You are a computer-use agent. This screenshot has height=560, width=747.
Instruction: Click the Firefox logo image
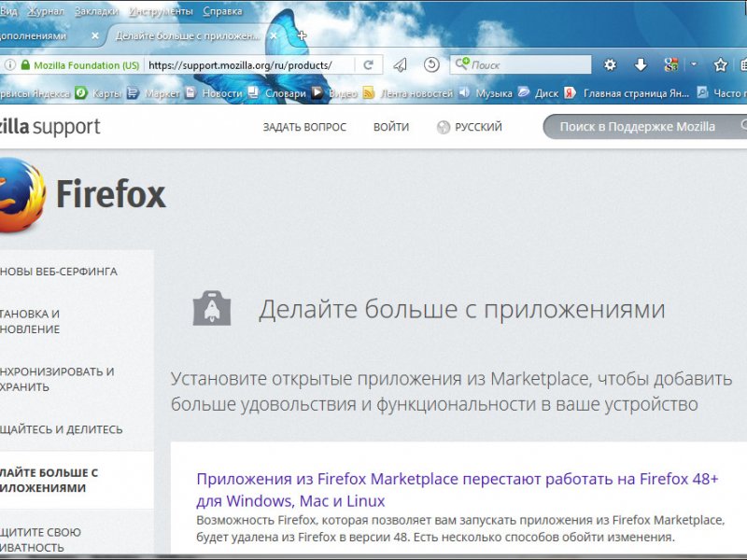pyautogui.click(x=22, y=194)
